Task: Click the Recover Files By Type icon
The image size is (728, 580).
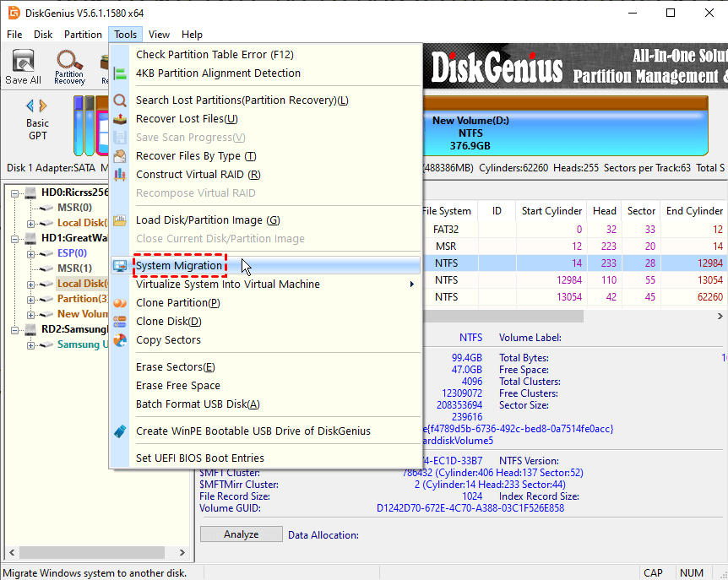Action: click(x=120, y=156)
